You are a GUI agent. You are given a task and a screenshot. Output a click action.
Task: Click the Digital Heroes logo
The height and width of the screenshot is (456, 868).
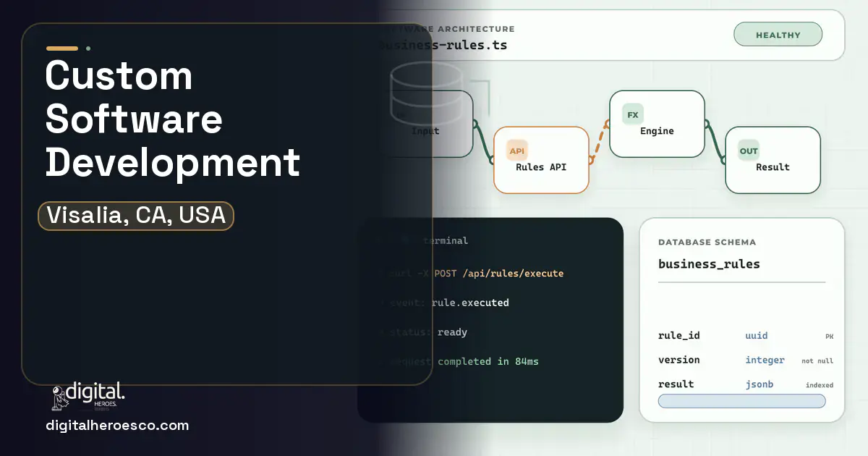coord(88,396)
